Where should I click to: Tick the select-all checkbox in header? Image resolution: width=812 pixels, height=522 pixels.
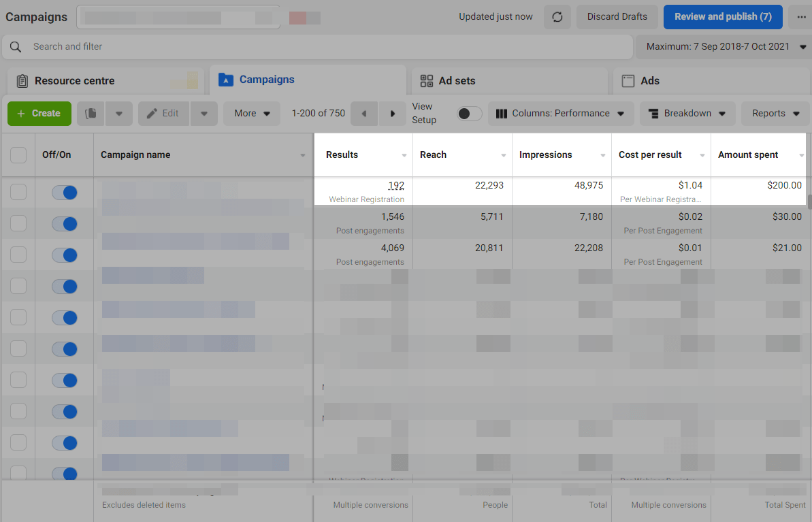tap(18, 155)
